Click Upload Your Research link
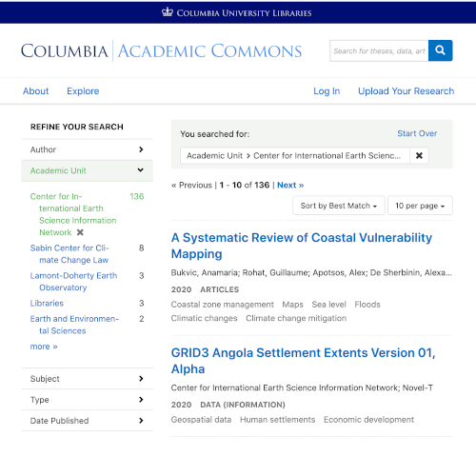Image resolution: width=476 pixels, height=476 pixels. click(x=406, y=91)
